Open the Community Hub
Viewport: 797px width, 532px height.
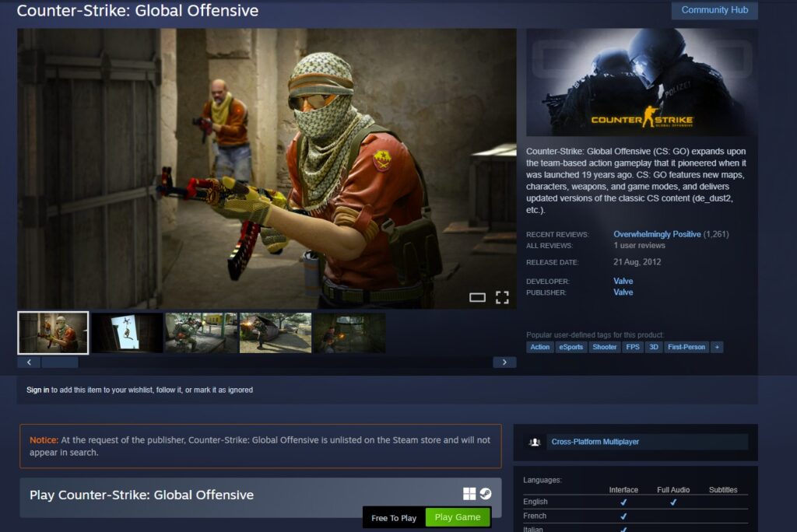click(x=714, y=10)
